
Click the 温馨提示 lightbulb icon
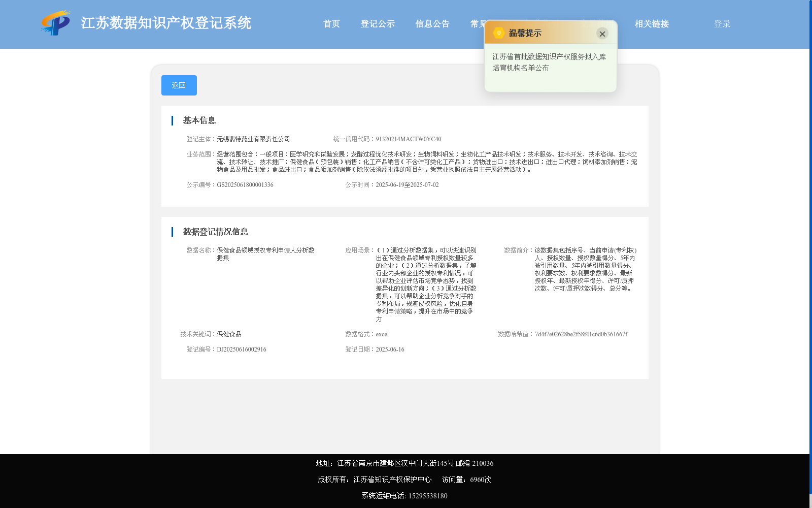[499, 33]
